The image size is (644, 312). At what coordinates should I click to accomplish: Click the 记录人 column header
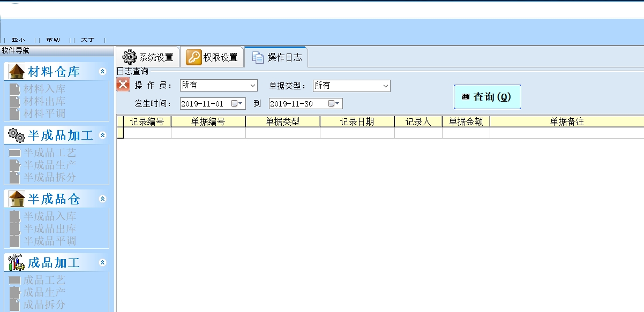coord(418,121)
